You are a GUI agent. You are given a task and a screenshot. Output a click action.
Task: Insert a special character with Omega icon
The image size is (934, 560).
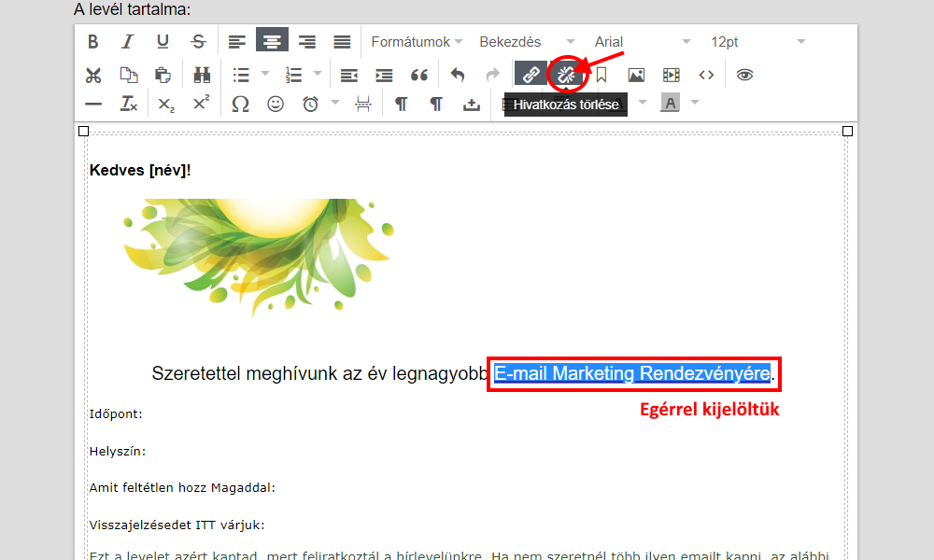pyautogui.click(x=240, y=105)
